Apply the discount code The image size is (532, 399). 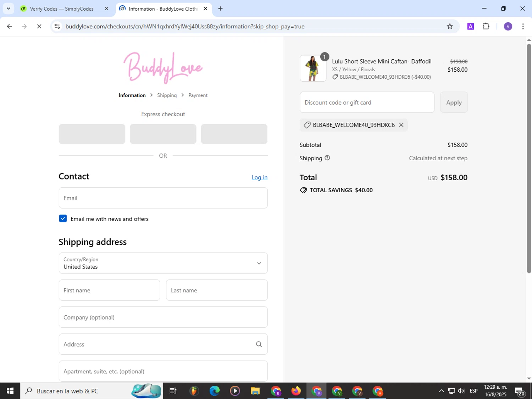(x=454, y=102)
